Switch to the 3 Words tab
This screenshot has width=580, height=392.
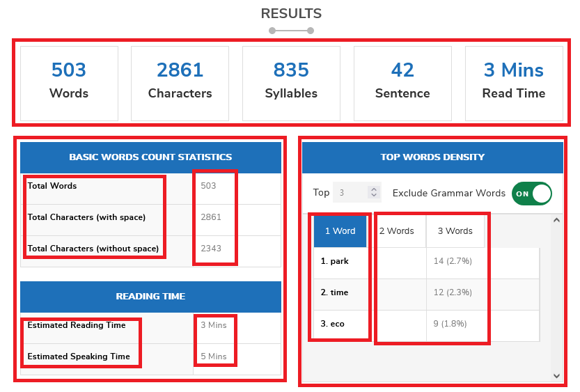tap(455, 230)
